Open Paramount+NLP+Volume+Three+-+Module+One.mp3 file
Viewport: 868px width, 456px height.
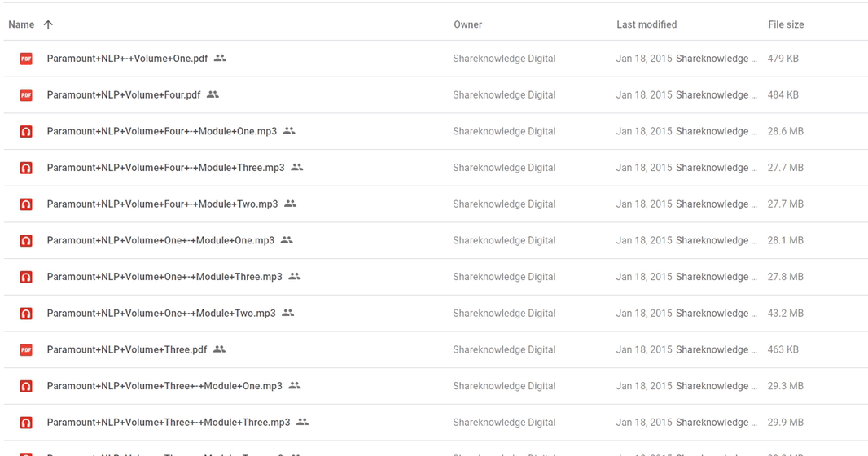point(164,386)
